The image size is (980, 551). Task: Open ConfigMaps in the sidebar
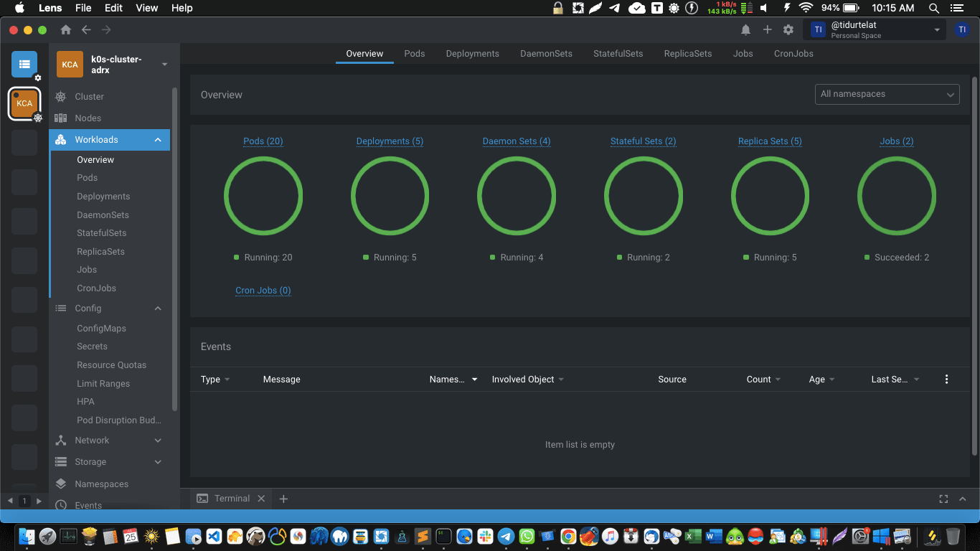[x=101, y=329]
